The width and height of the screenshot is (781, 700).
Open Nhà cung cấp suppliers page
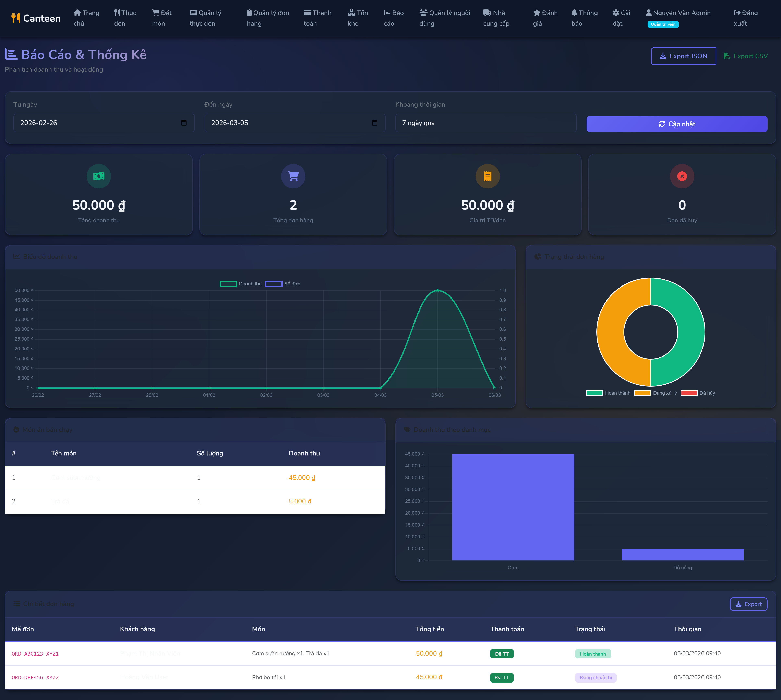(496, 18)
